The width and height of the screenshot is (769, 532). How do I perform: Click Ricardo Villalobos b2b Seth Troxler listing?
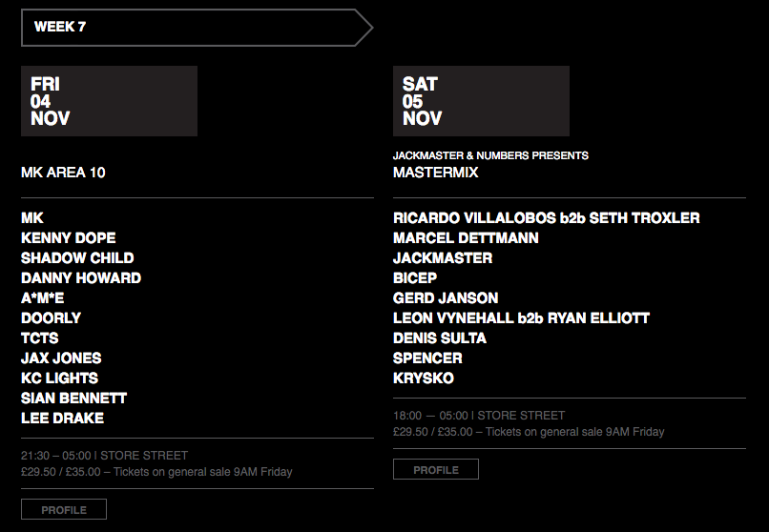click(547, 218)
